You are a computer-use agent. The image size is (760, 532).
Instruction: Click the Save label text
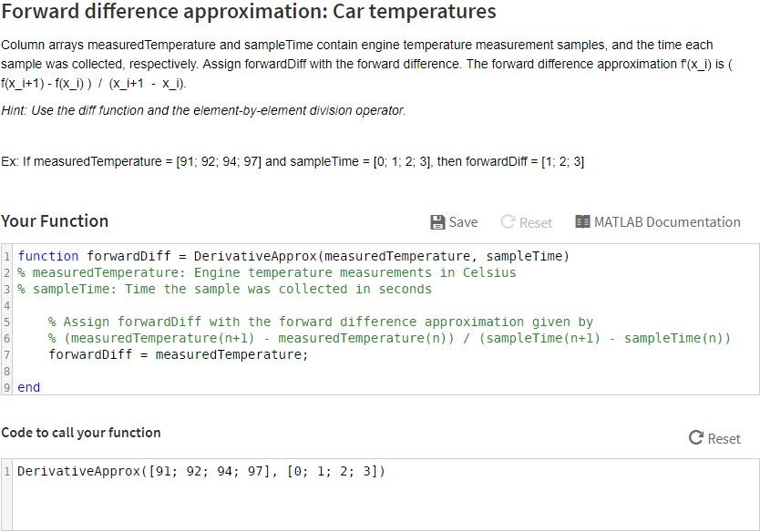pyautogui.click(x=463, y=221)
